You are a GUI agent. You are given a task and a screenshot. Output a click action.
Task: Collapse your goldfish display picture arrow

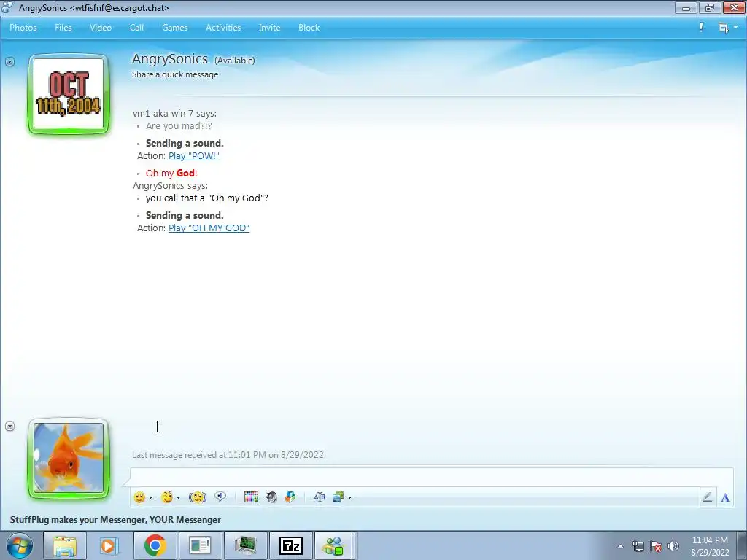pyautogui.click(x=9, y=426)
